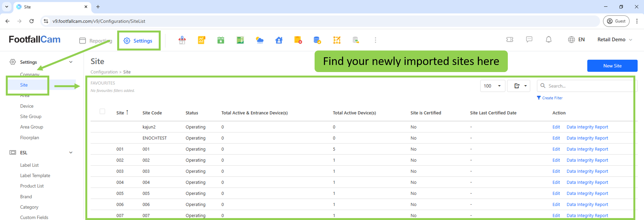Image resolution: width=644 pixels, height=220 pixels.
Task: Collapse the ESL sidebar section
Action: click(x=71, y=153)
